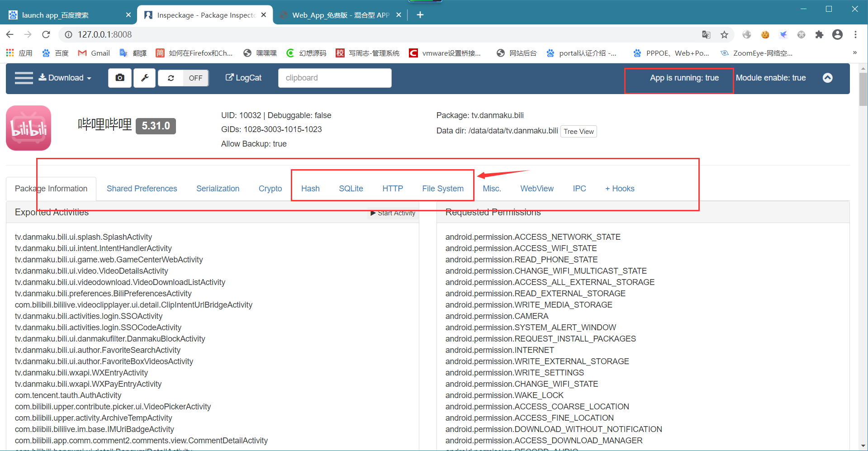Open the IPC tab
Viewport: 868px width, 451px height.
(x=579, y=189)
